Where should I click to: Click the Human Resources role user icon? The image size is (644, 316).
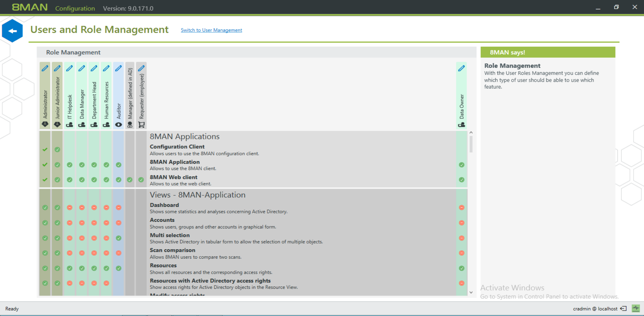(106, 124)
